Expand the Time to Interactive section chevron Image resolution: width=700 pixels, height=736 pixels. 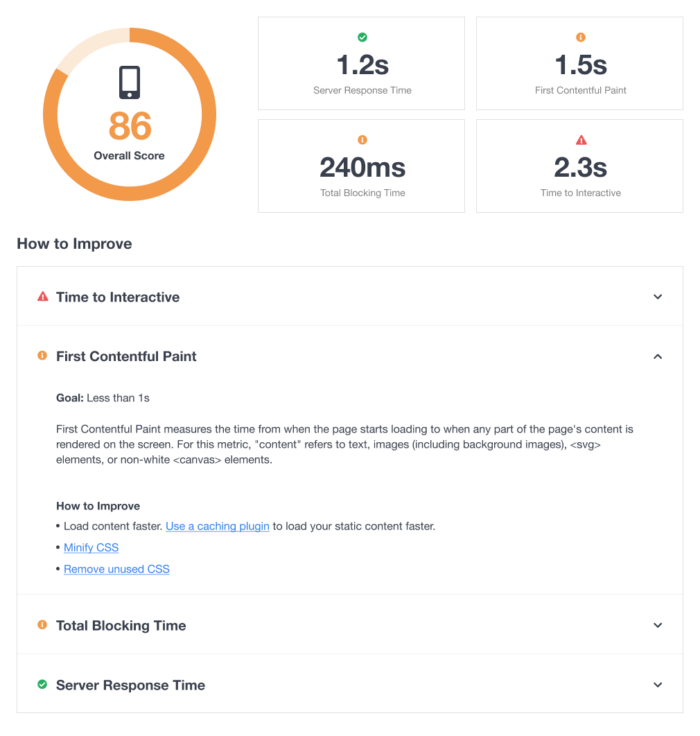click(x=658, y=297)
